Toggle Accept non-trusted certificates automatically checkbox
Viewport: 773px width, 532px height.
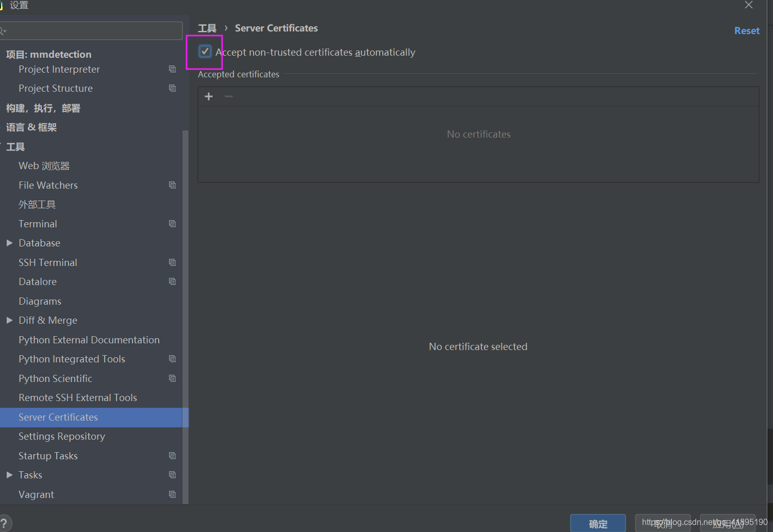(205, 52)
